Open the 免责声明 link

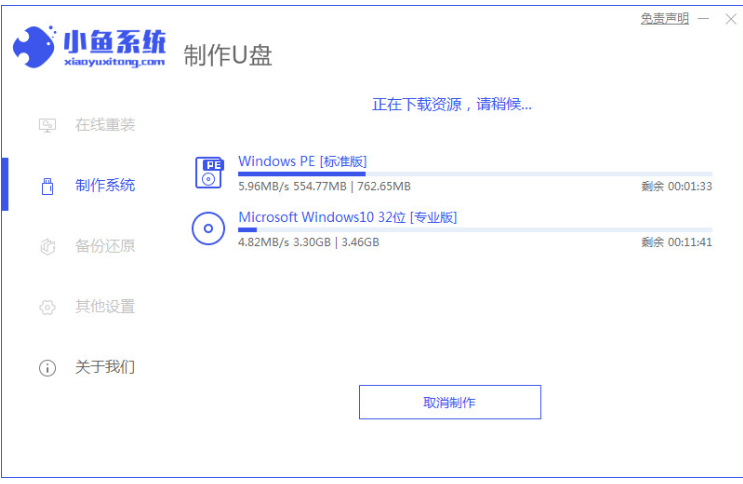[x=665, y=19]
